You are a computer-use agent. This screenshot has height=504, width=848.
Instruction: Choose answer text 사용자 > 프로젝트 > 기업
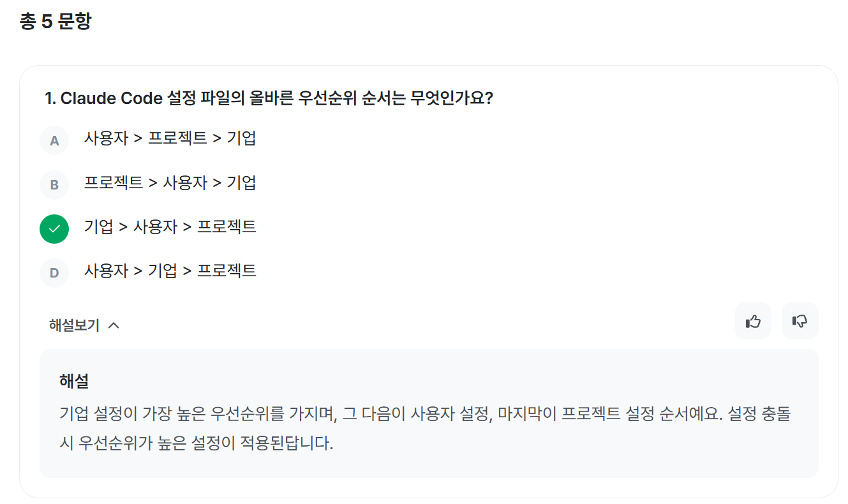point(170,138)
